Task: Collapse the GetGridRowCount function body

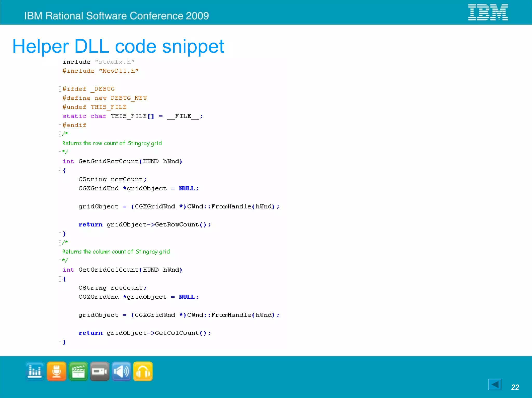Action: (x=60, y=170)
